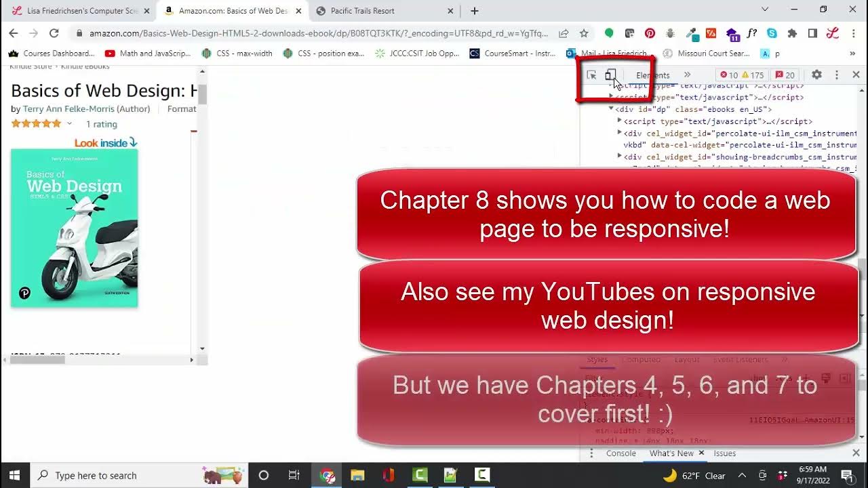Open Terry Ann Felke-Morris author link
Screen dimensions: 868x488
point(69,108)
